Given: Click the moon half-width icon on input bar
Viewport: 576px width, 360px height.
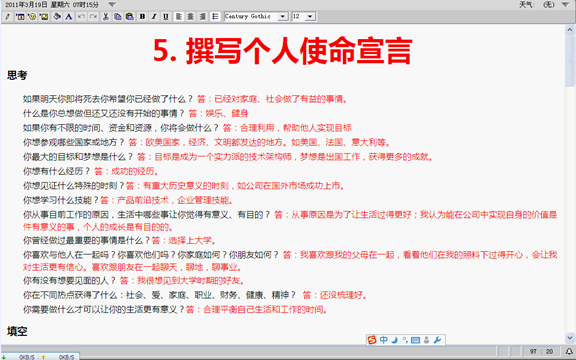Looking at the screenshot, I should 395,340.
